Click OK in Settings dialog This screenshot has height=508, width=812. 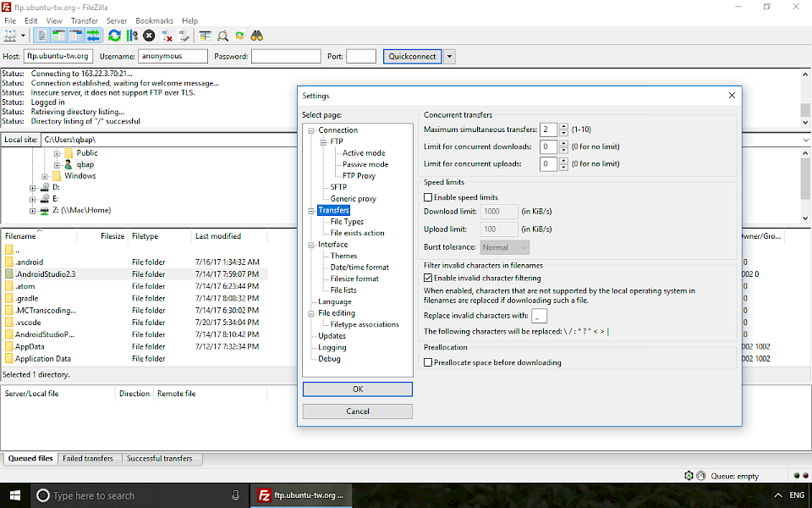[357, 389]
